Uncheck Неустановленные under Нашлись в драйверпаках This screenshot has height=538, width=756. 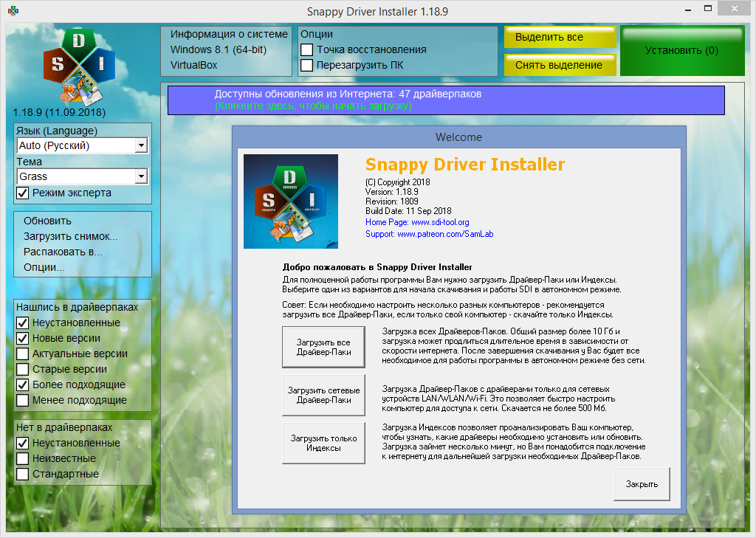coord(22,323)
